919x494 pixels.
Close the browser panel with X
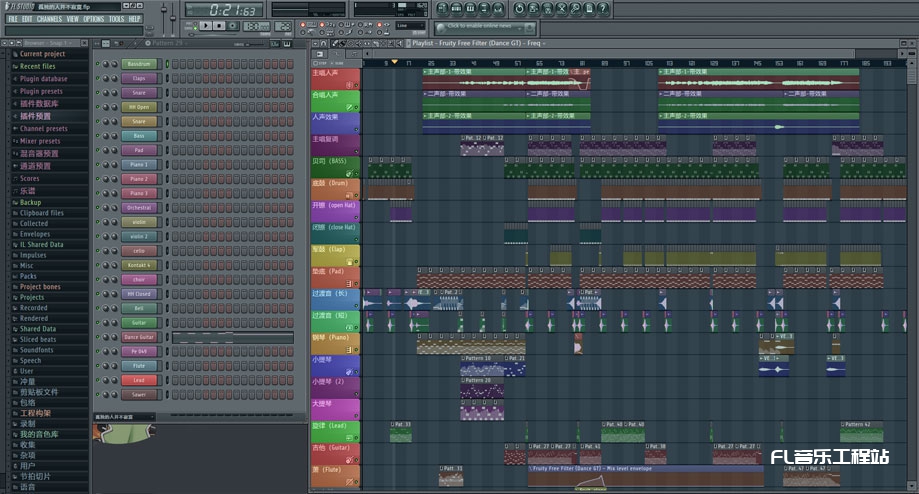[84, 43]
